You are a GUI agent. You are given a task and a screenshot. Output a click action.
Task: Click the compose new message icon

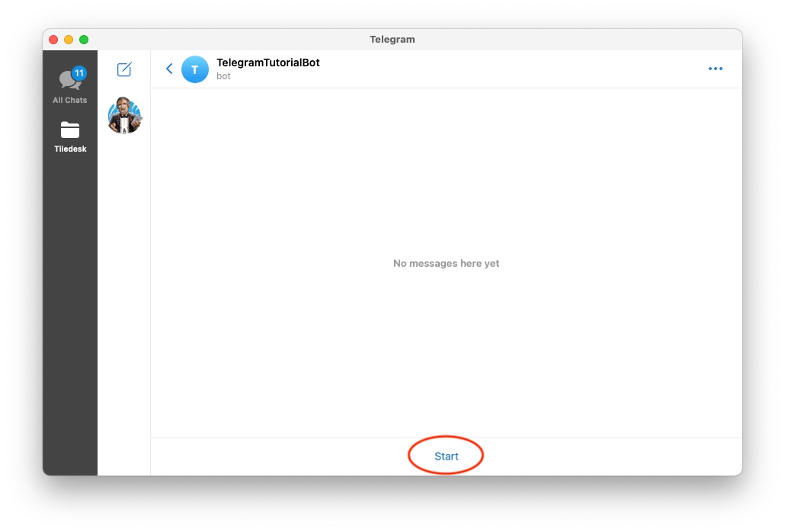tap(124, 69)
